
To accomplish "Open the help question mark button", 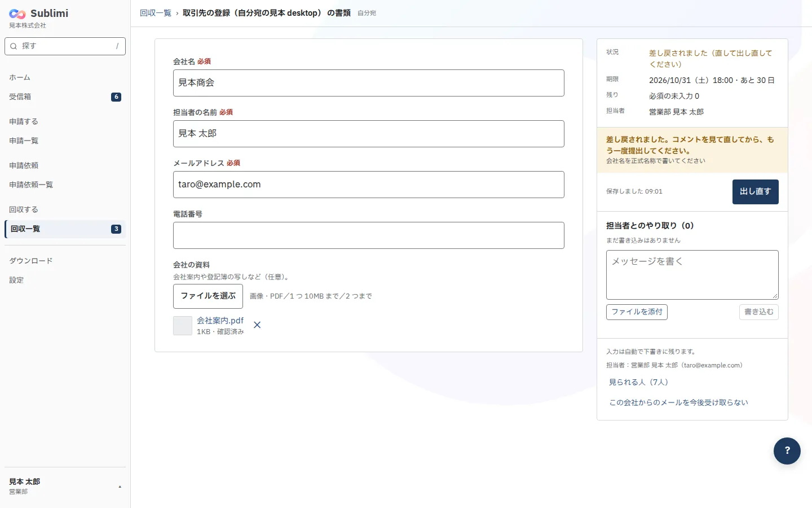I will tap(787, 451).
